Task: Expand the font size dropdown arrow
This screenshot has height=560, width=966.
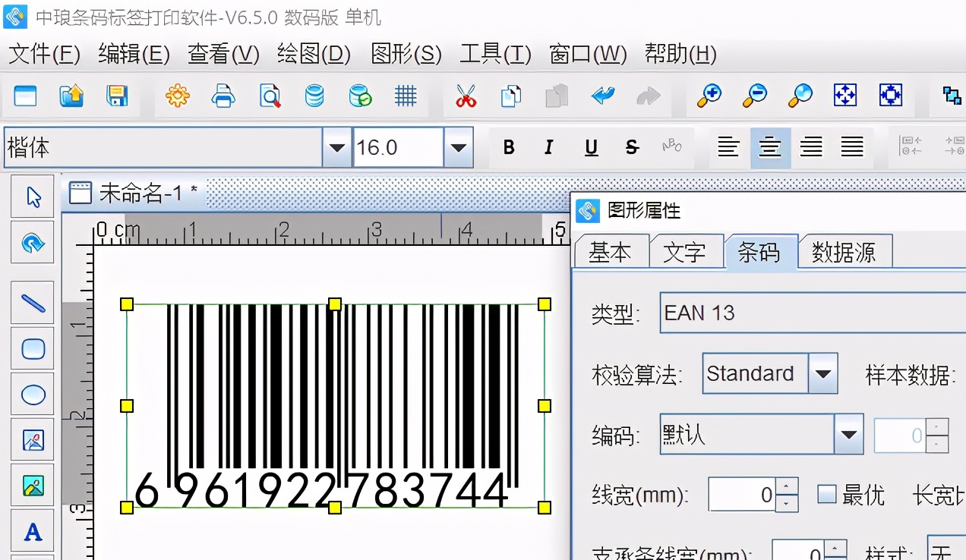Action: [x=458, y=147]
